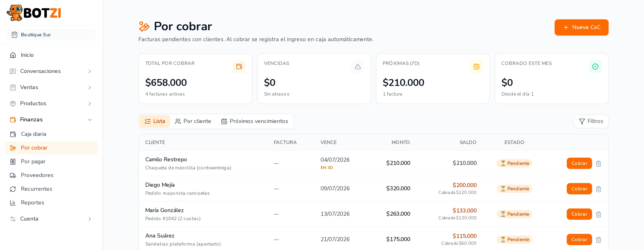Switch to the Lista view tab
644x250 pixels.
[x=155, y=121]
